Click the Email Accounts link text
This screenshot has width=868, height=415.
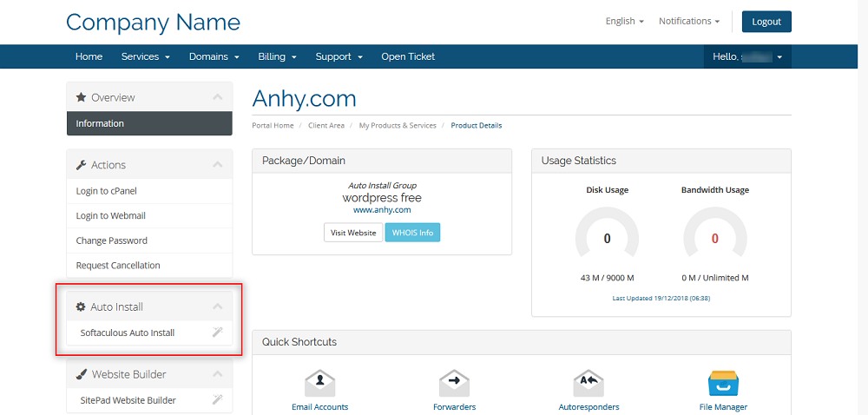(x=320, y=406)
